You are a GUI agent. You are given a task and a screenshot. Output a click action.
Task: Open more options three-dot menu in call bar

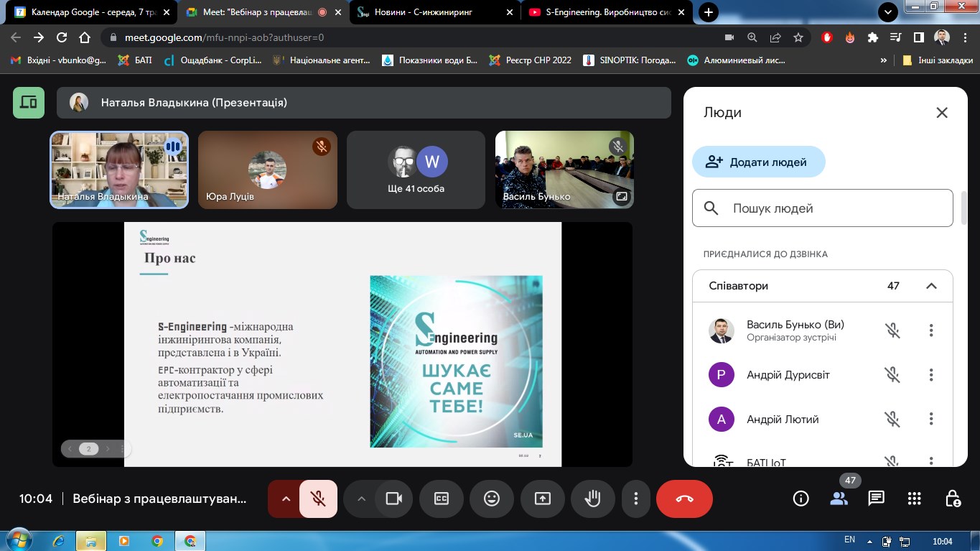635,499
